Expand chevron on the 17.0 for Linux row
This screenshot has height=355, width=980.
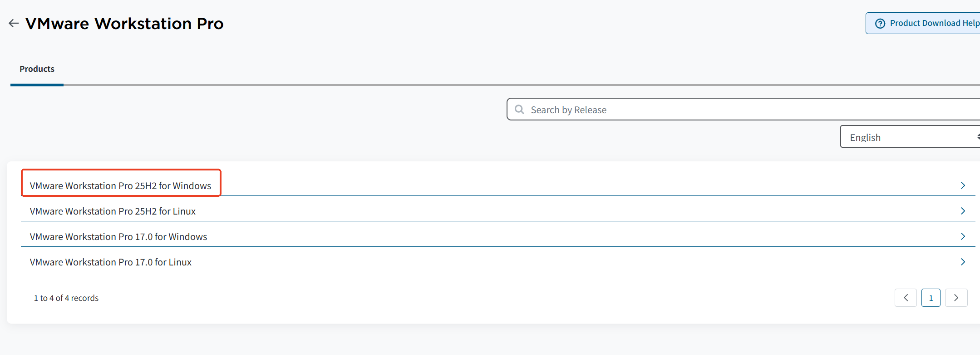coord(963,262)
